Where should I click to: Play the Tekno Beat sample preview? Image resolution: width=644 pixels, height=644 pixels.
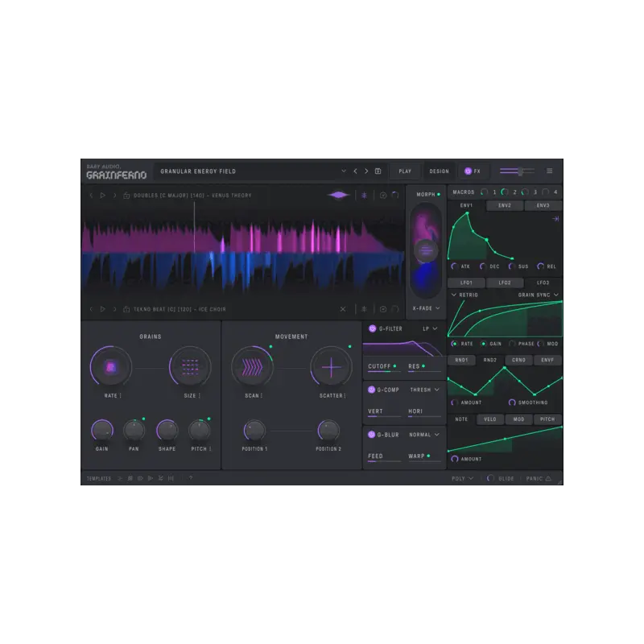click(103, 309)
